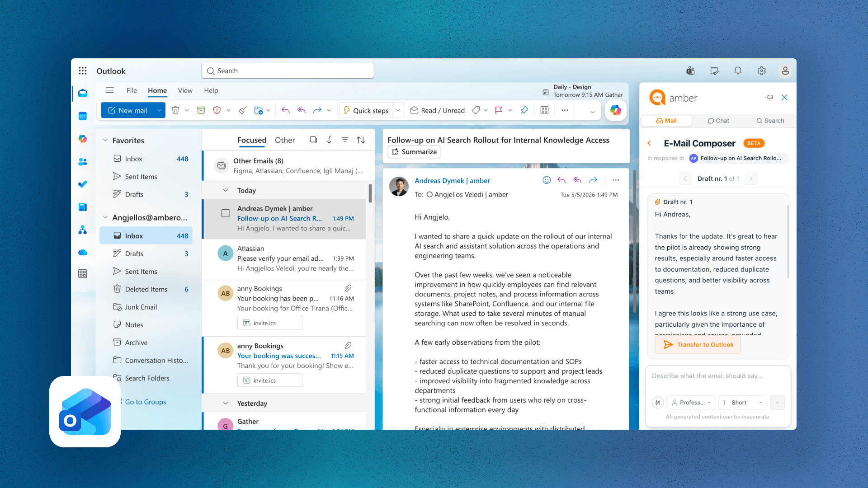Collapse the Yesterday message group
The height and width of the screenshot is (488, 868).
[225, 403]
